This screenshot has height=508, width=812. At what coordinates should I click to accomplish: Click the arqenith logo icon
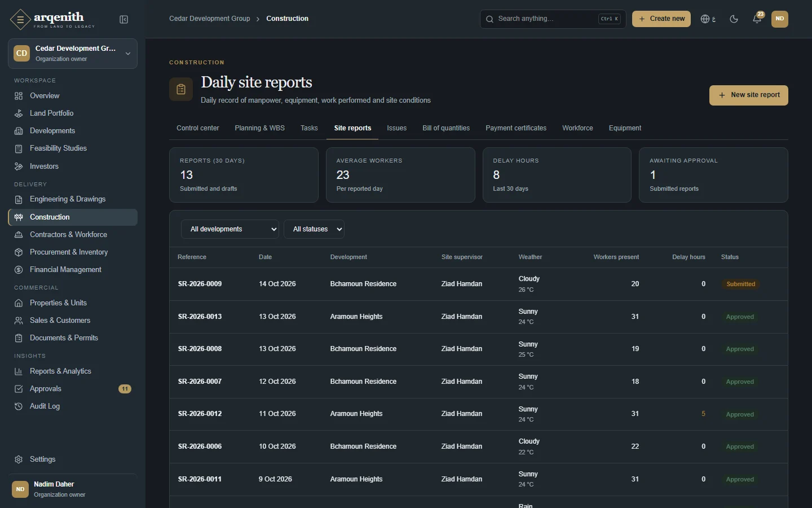(20, 19)
